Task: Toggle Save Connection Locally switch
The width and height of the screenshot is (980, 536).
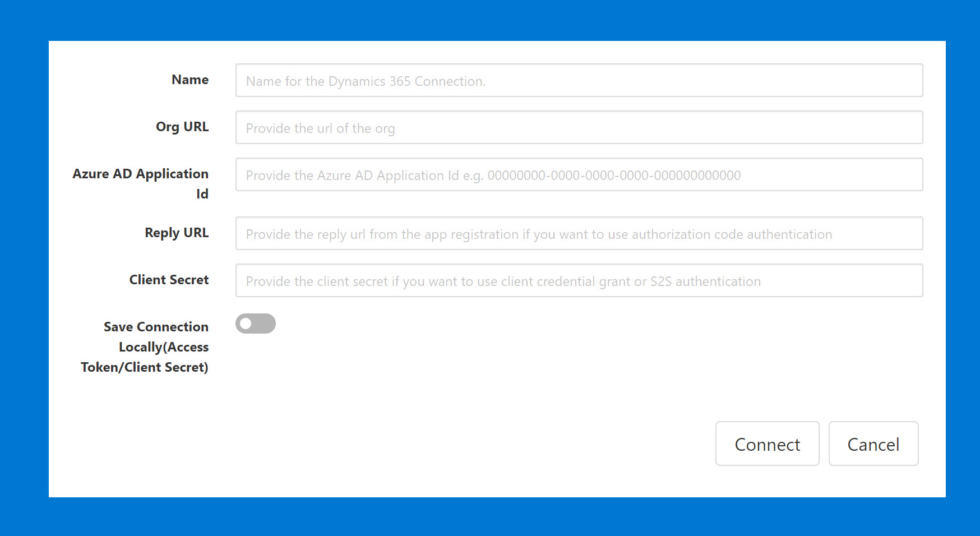Action: [256, 324]
